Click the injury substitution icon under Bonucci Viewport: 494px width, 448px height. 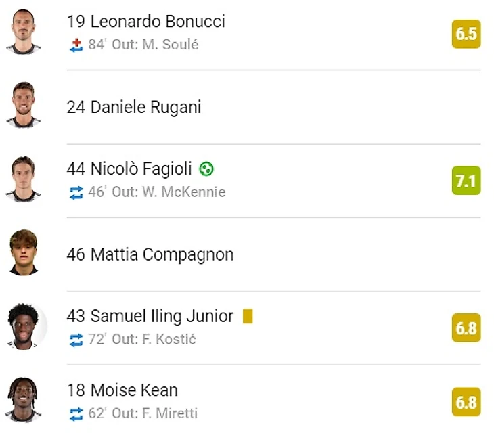[76, 45]
